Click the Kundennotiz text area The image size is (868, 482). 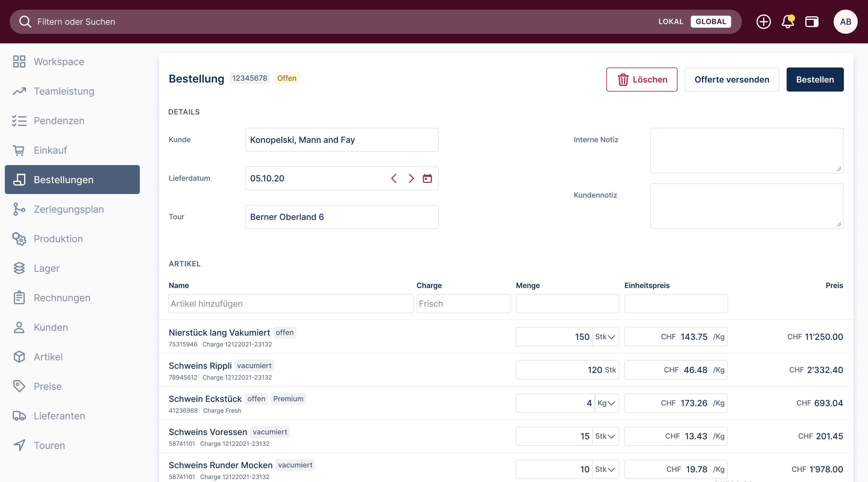click(747, 206)
